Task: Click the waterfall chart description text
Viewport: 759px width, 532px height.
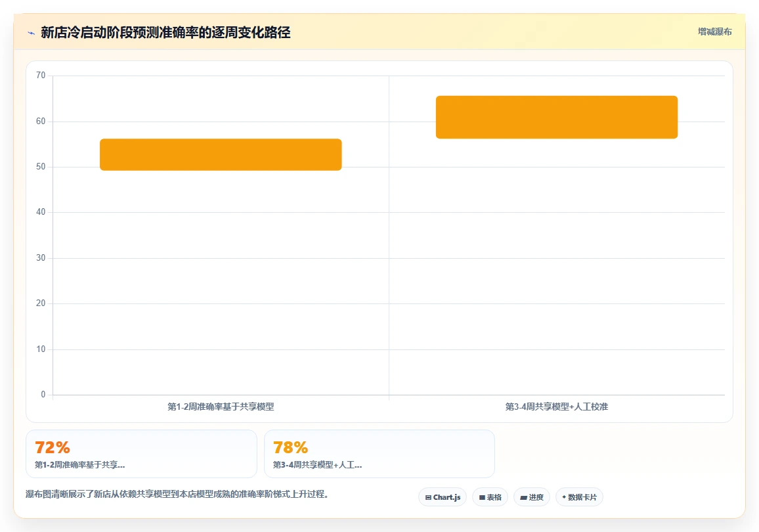Action: [177, 495]
